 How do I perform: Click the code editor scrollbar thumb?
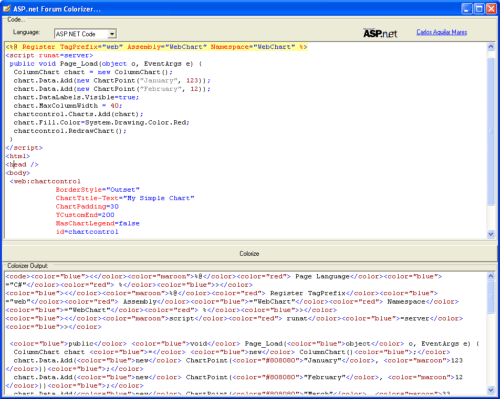491,131
